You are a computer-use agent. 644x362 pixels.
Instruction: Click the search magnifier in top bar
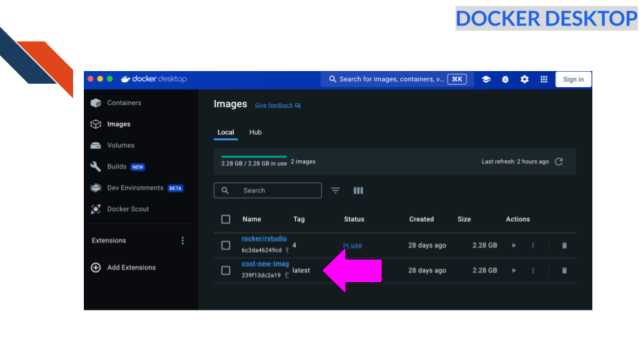click(332, 79)
